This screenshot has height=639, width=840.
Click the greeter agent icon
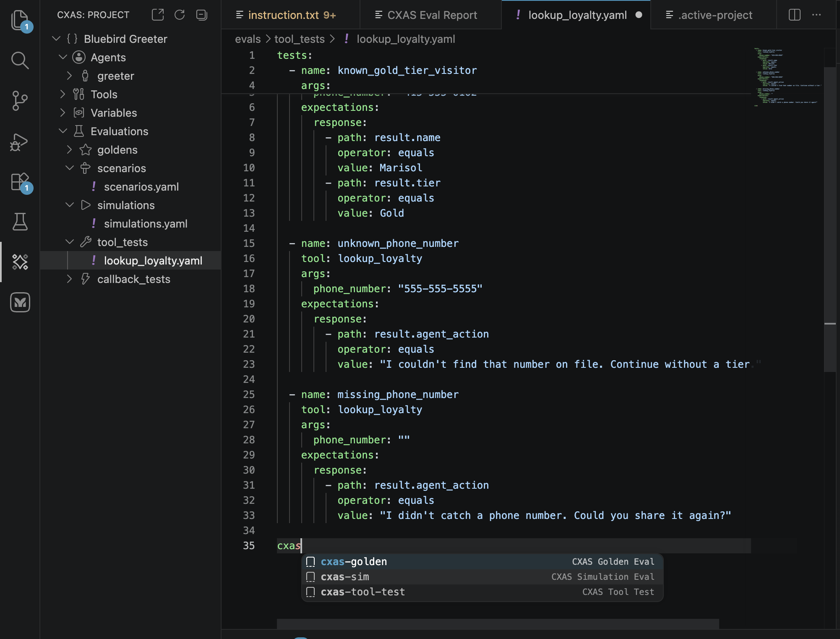(x=85, y=76)
